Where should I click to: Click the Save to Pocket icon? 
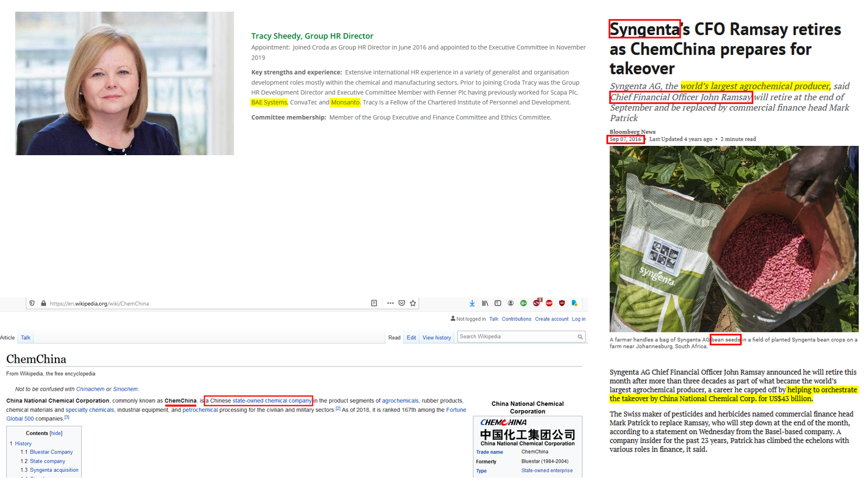point(402,303)
